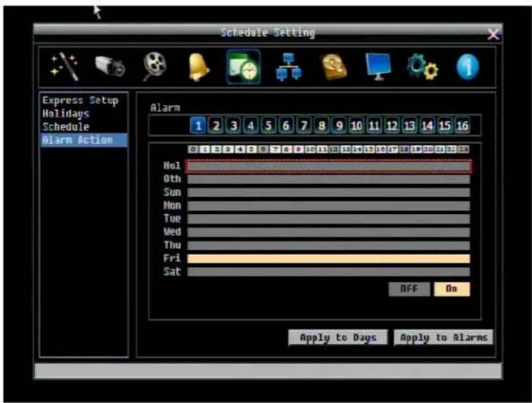Choose the On paint mode swatch

(452, 289)
